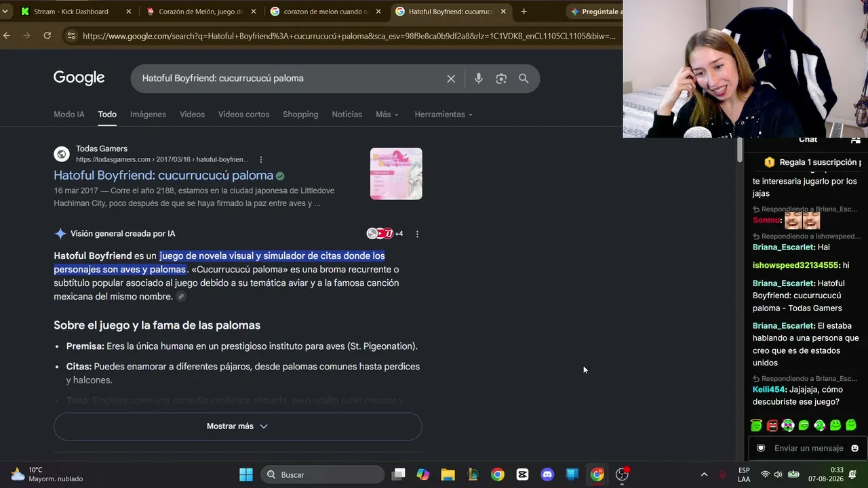868x488 pixels.
Task: Open the tab search dropdown arrow
Action: click(5, 12)
